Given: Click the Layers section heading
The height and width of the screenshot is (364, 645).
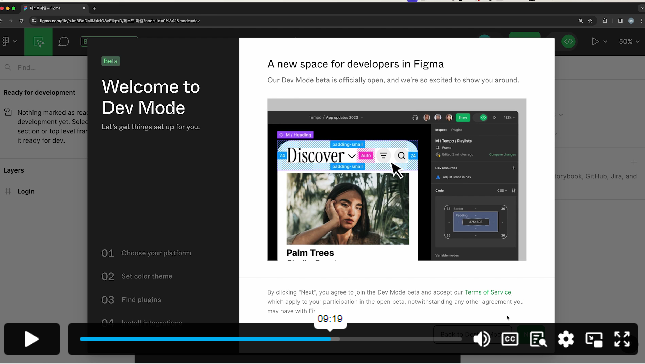Looking at the screenshot, I should pyautogui.click(x=14, y=170).
